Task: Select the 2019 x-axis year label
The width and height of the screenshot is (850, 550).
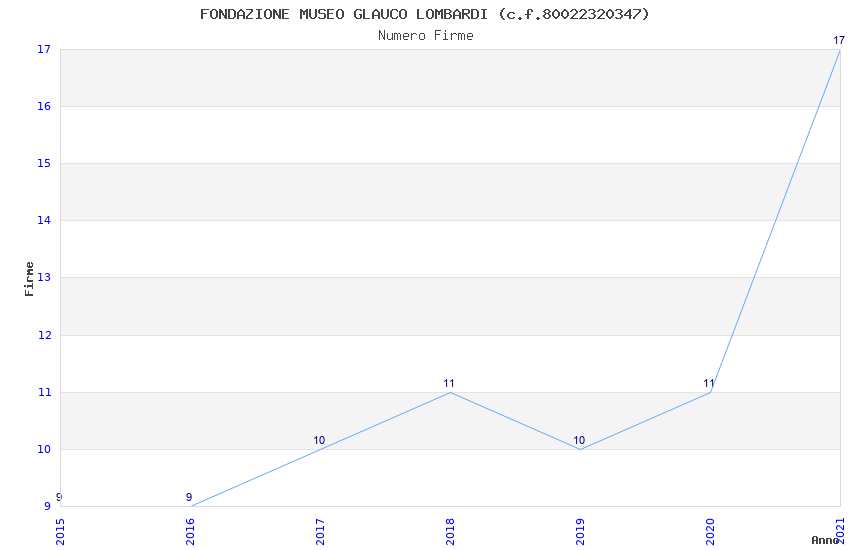Action: point(580,532)
